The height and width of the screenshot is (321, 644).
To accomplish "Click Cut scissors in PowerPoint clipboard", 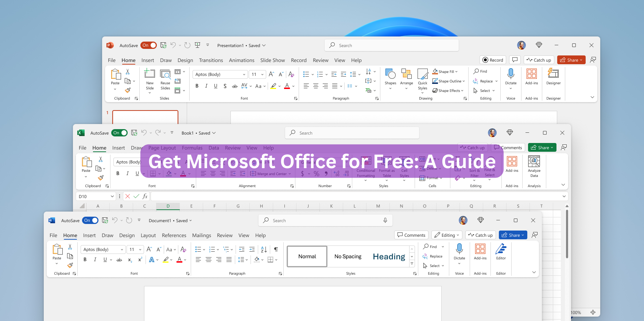I will click(x=128, y=72).
